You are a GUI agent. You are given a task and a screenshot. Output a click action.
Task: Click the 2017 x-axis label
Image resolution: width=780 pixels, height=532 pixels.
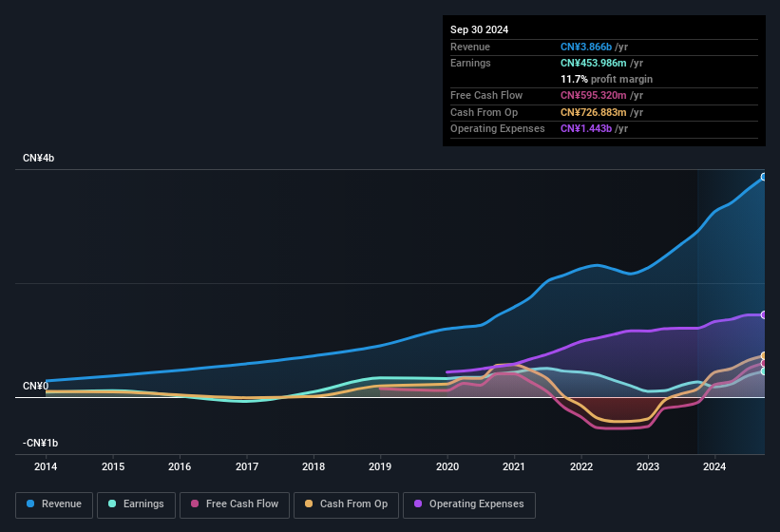247,466
